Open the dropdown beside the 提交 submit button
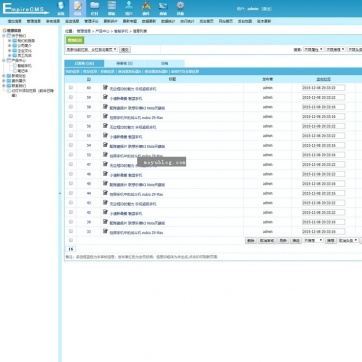This screenshot has width=362, height=362. [x=91, y=49]
